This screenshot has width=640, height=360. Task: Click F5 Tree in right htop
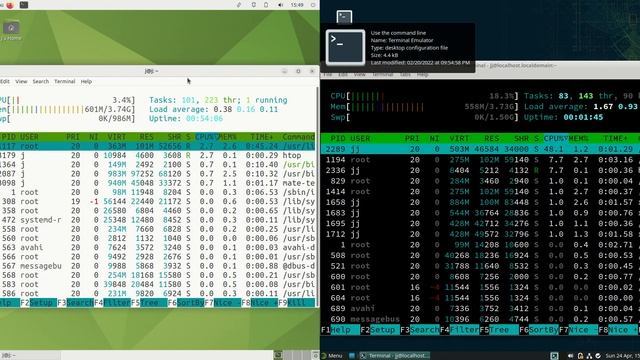500,329
